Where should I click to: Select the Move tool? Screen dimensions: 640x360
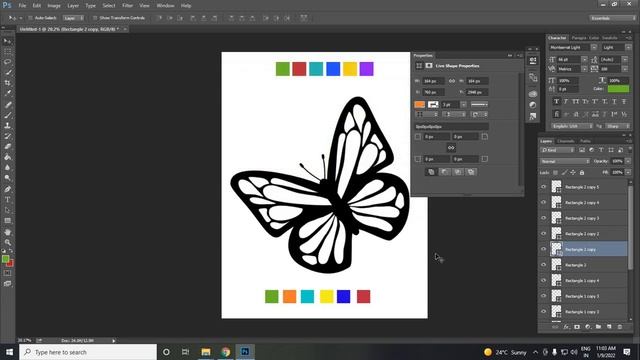[7, 41]
